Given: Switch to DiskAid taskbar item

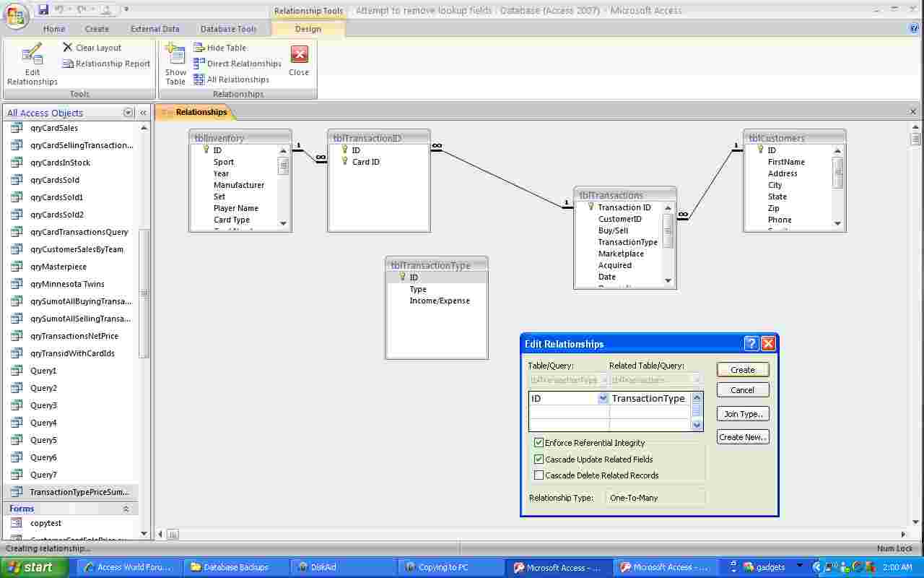Looking at the screenshot, I should 344,567.
